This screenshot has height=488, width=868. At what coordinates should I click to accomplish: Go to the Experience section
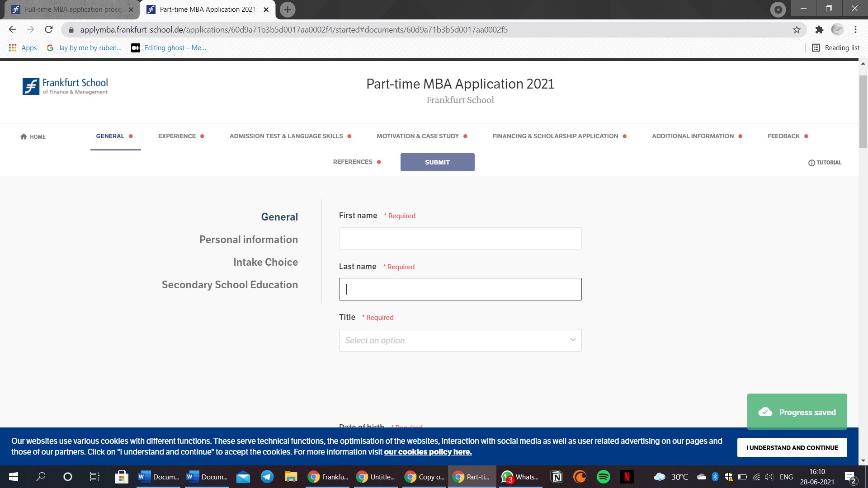coord(177,136)
